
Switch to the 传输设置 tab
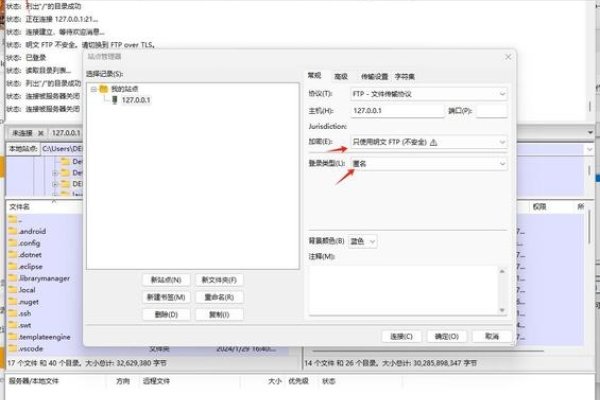[374, 77]
